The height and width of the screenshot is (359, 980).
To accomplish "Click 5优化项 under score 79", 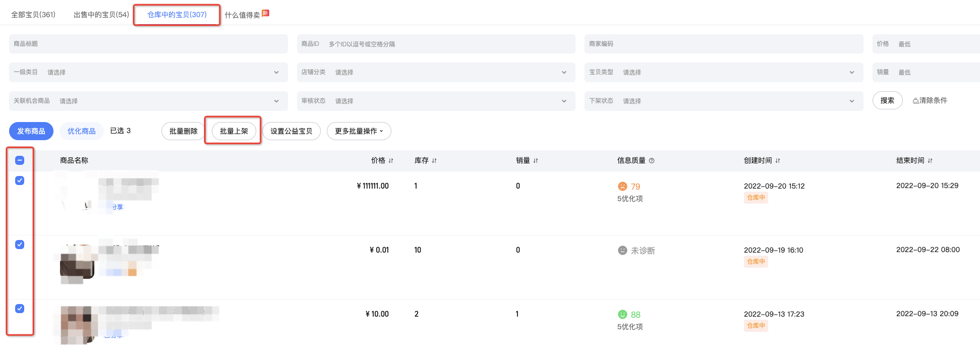I will (x=630, y=199).
